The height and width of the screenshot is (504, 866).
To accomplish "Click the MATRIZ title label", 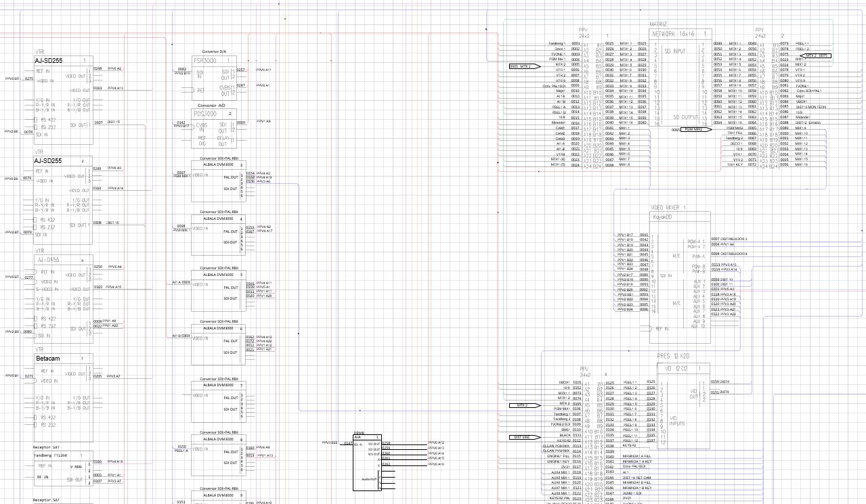I will coord(658,24).
